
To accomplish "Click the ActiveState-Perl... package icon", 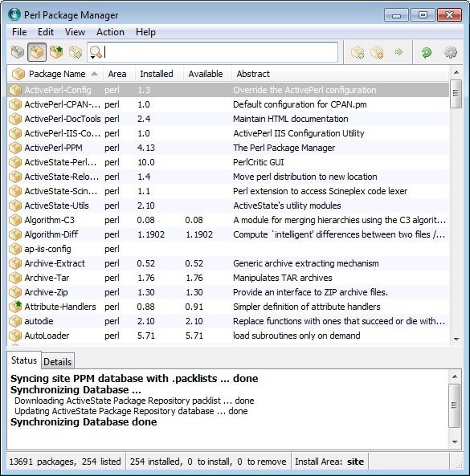I will coord(15,162).
